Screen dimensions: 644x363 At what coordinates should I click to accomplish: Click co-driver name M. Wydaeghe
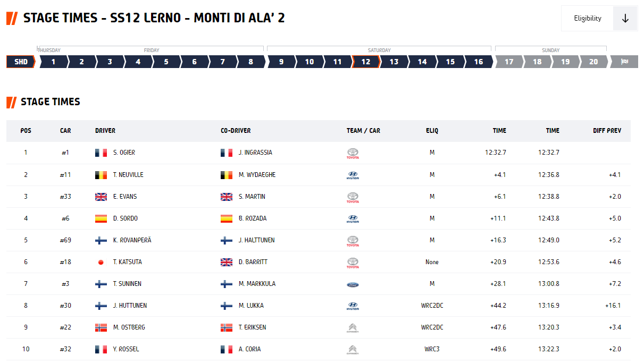(x=257, y=175)
